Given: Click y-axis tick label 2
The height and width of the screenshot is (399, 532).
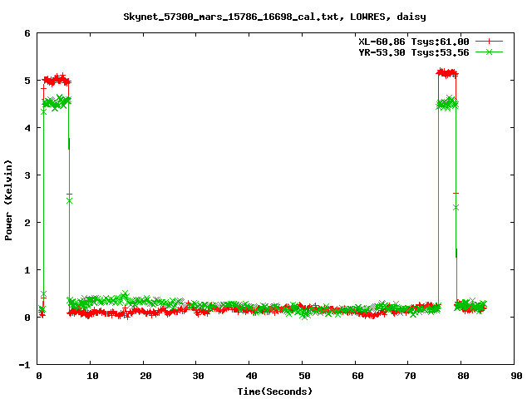Looking at the screenshot, I should 27,223.
